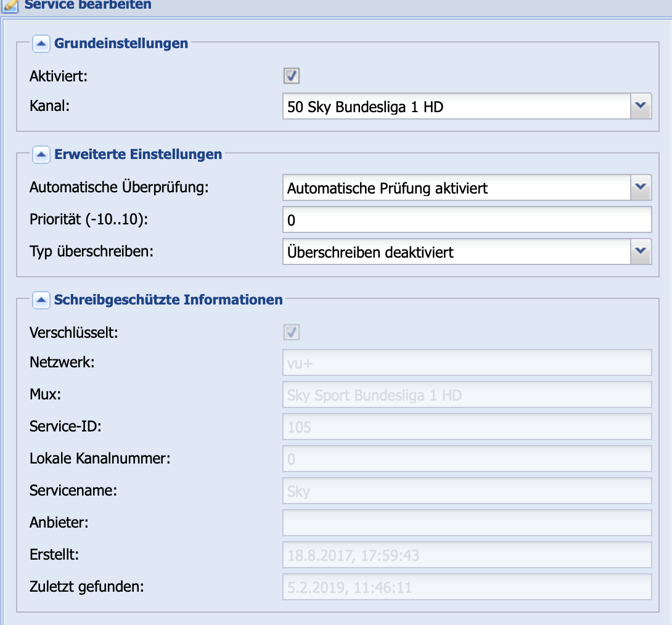
Task: Click the empty Anbieter field
Action: (467, 523)
